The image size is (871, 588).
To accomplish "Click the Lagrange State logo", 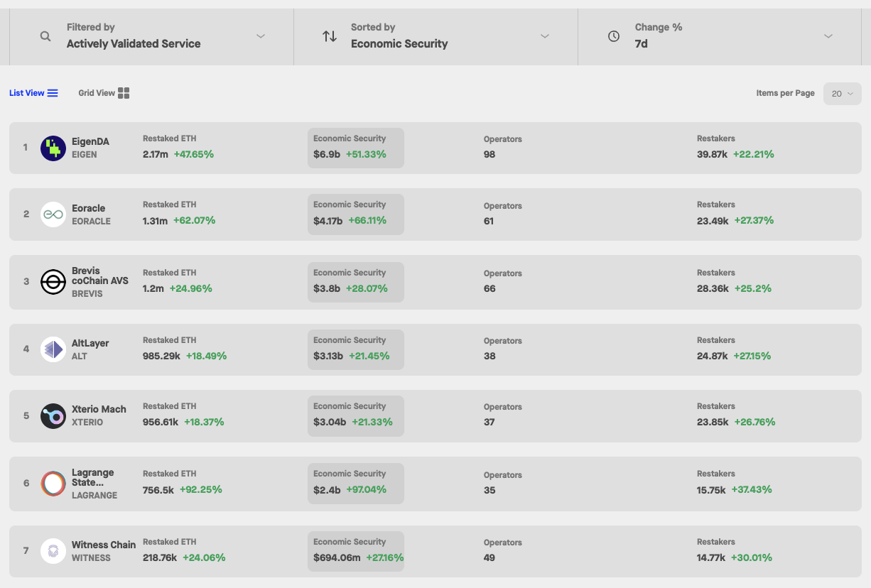I will point(53,484).
